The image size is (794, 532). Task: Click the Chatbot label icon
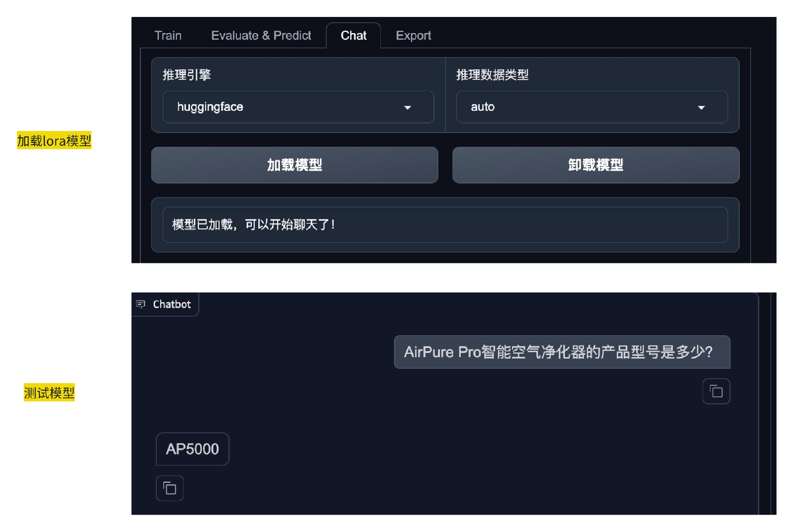pos(141,304)
